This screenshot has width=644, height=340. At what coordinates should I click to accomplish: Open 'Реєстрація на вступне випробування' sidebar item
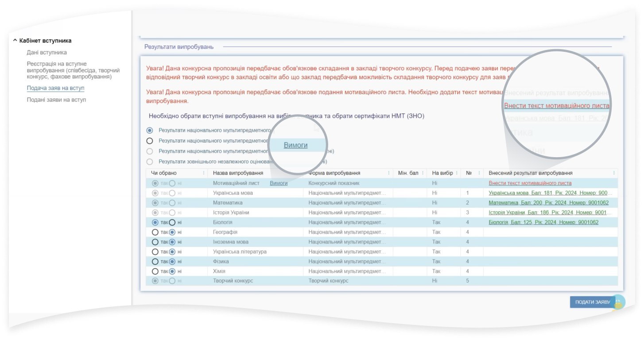click(x=73, y=70)
